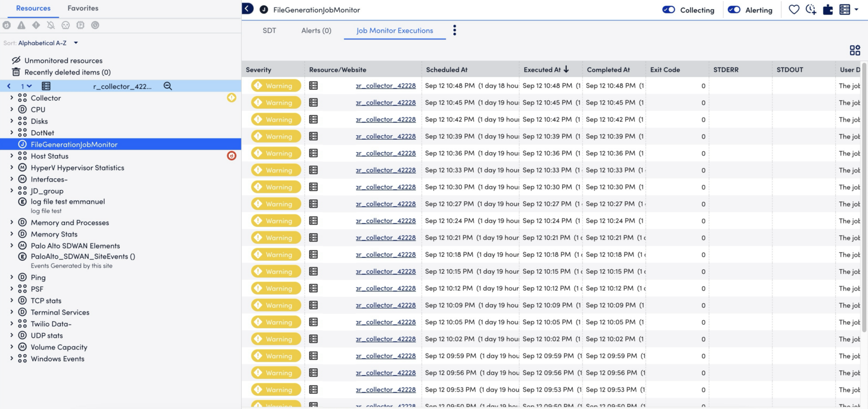868x409 pixels.
Task: Toggle the Collecting switch off
Action: pos(668,10)
